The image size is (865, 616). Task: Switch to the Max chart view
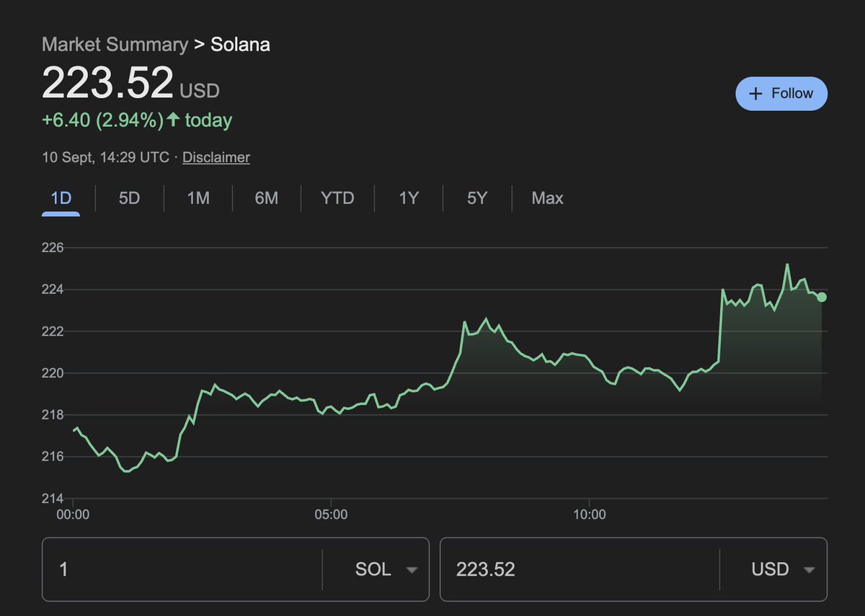(x=546, y=198)
